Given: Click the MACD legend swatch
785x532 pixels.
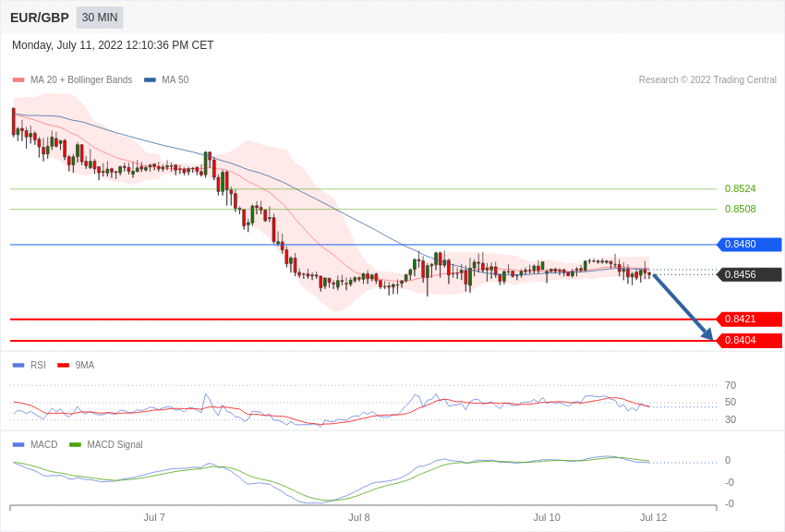Looking at the screenshot, I should (x=18, y=444).
